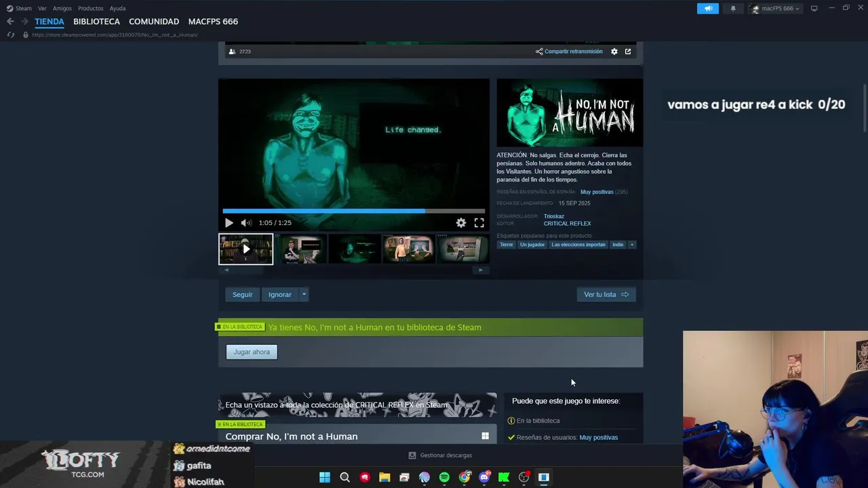
Task: Open broadcast settings gear icon
Action: click(x=614, y=52)
